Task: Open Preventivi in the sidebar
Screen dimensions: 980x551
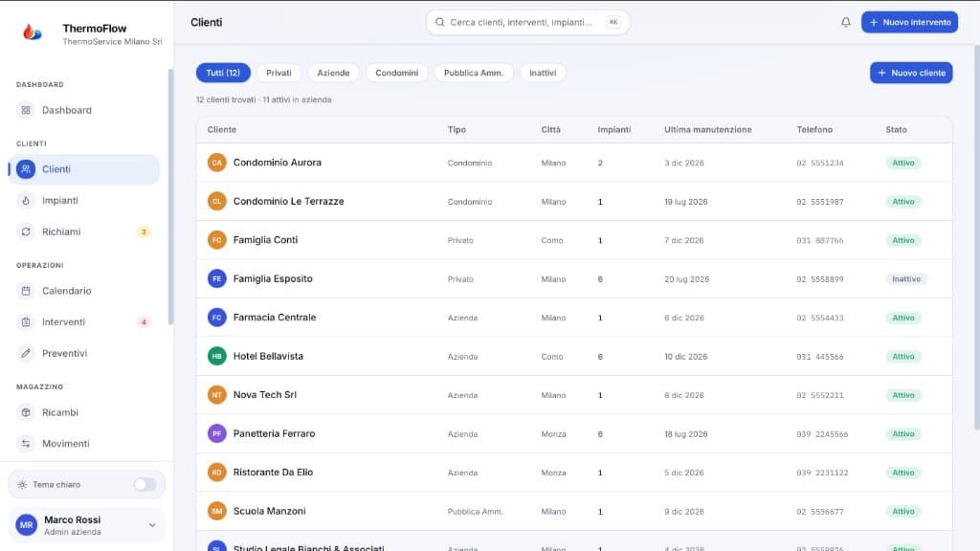Action: pyautogui.click(x=84, y=353)
